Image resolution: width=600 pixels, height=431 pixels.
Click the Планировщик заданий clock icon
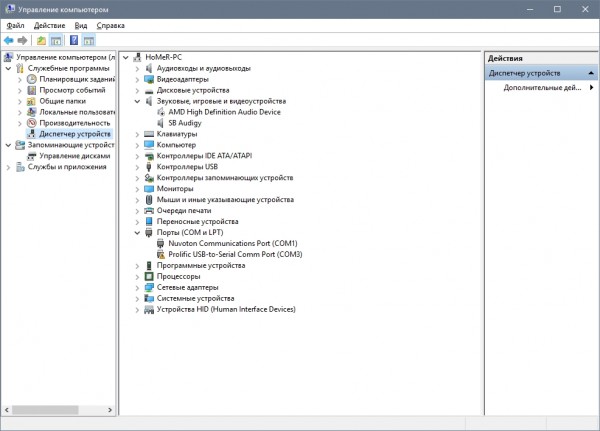pyautogui.click(x=32, y=79)
